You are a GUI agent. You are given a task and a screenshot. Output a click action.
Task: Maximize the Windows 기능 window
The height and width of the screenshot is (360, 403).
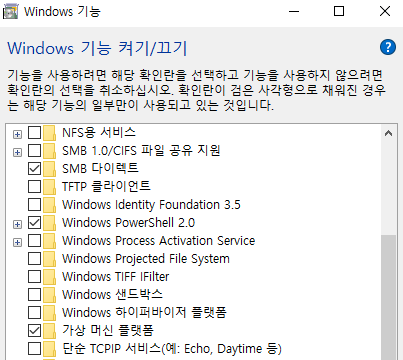339,12
